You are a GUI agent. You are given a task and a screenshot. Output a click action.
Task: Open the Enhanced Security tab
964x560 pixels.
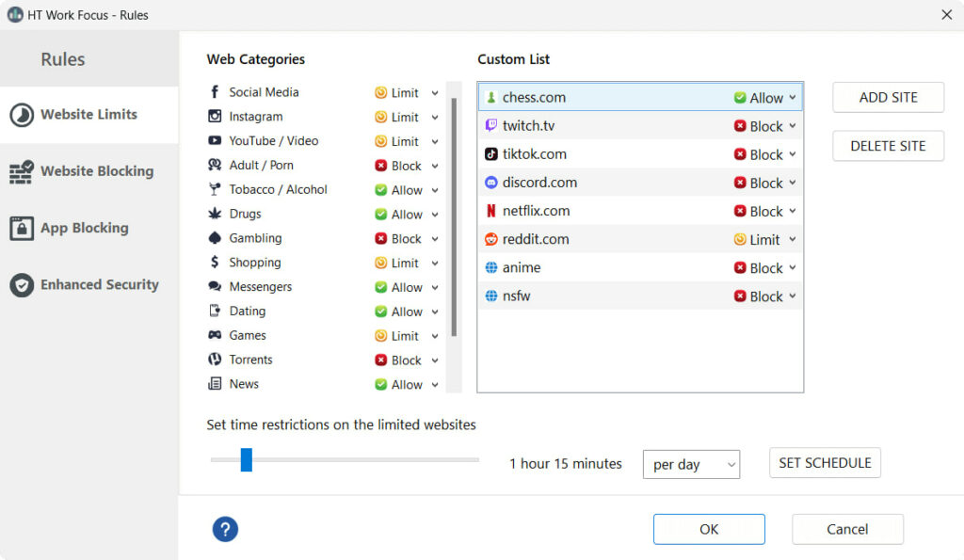(x=89, y=284)
